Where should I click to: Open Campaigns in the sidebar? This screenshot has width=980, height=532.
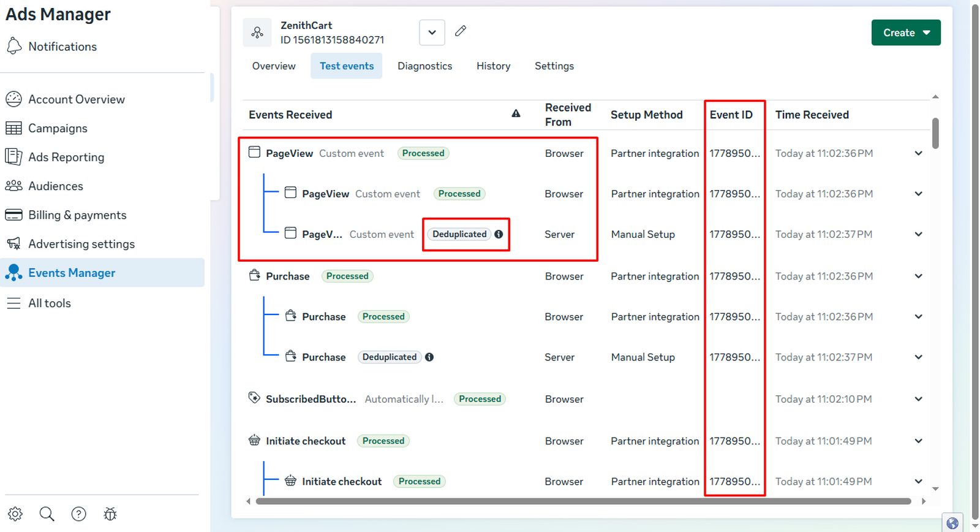point(58,128)
